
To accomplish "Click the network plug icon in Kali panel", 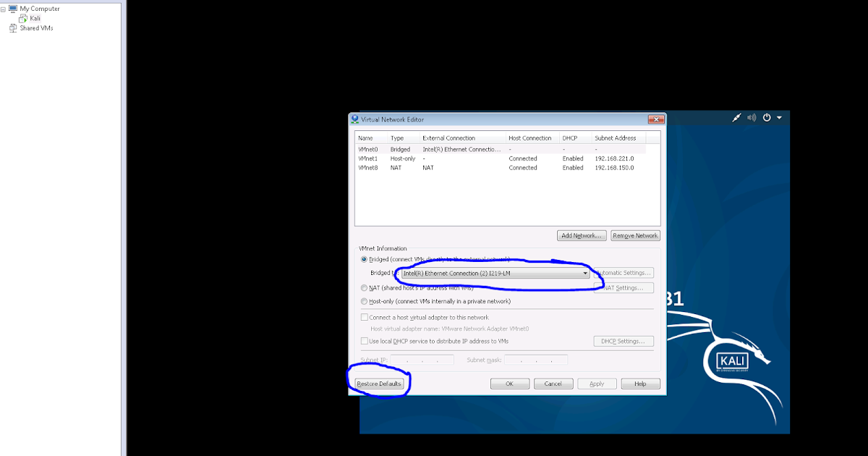I will (736, 117).
